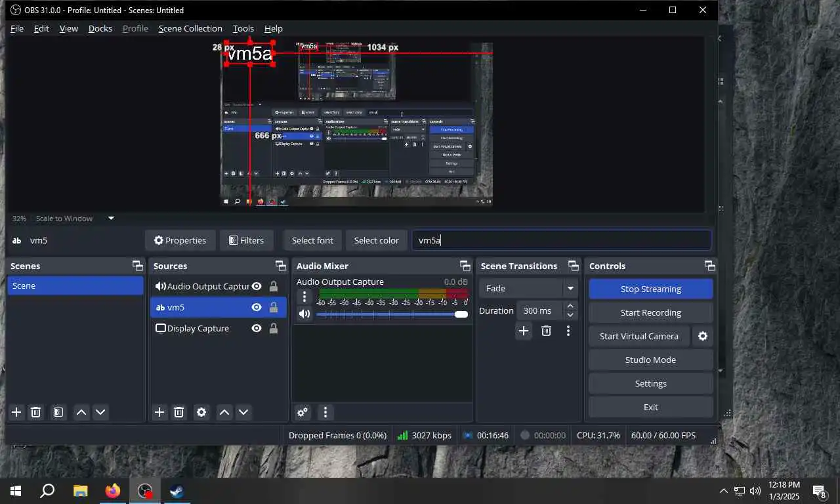Image resolution: width=840 pixels, height=504 pixels.
Task: Open the Scene Collection menu
Action: [190, 28]
